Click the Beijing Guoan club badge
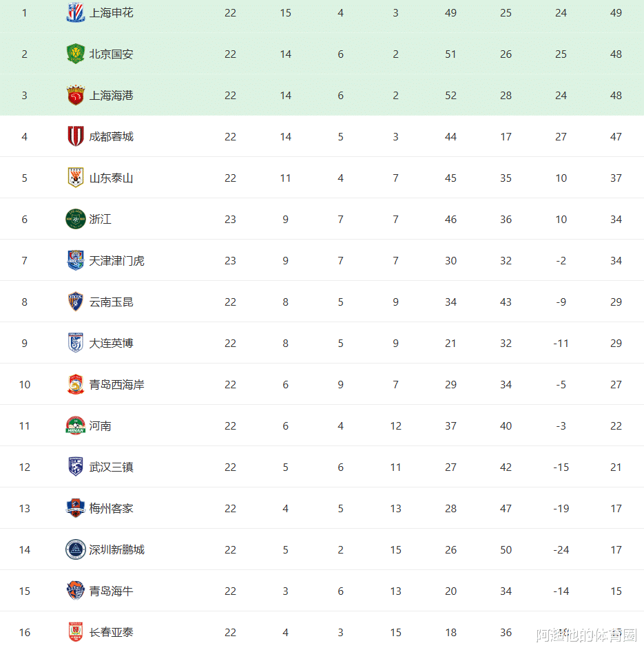Screen dimensions: 644x652 pyautogui.click(x=75, y=54)
